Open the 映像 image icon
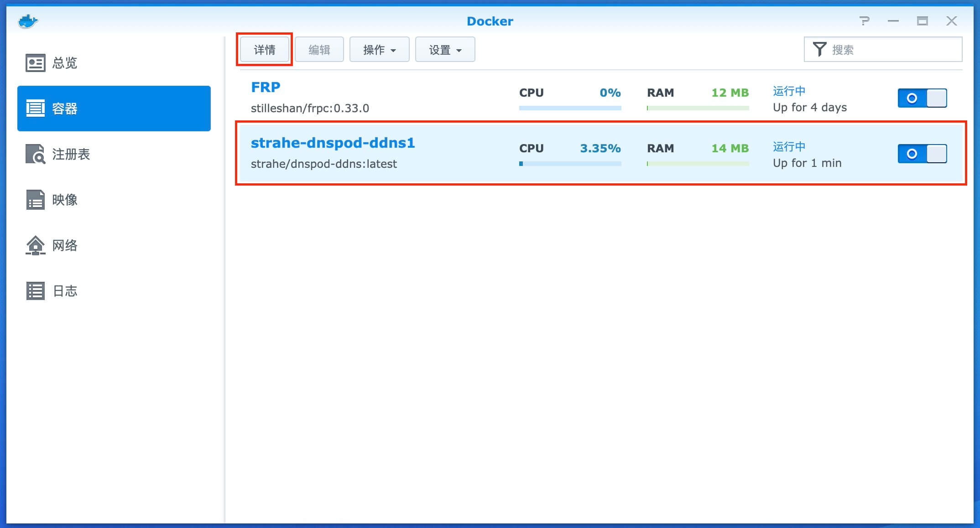The width and height of the screenshot is (980, 528). pyautogui.click(x=35, y=200)
